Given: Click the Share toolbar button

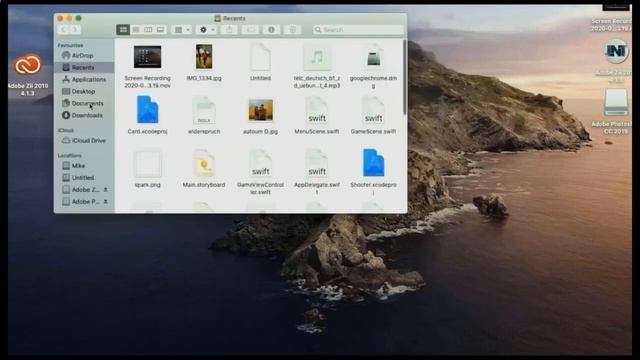Looking at the screenshot, I should (229, 30).
